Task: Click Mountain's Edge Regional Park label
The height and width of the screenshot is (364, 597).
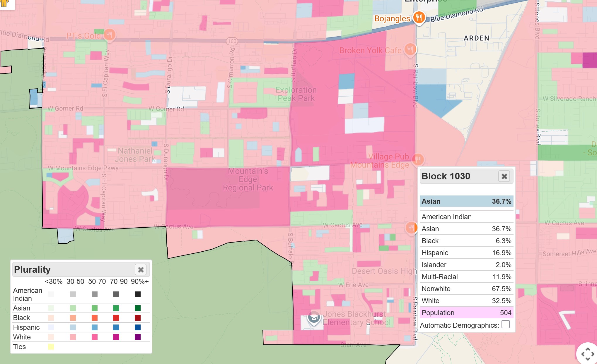Action: 248,179
